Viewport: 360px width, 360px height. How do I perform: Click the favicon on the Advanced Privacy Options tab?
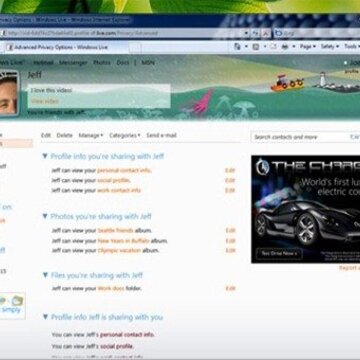pyautogui.click(x=10, y=47)
